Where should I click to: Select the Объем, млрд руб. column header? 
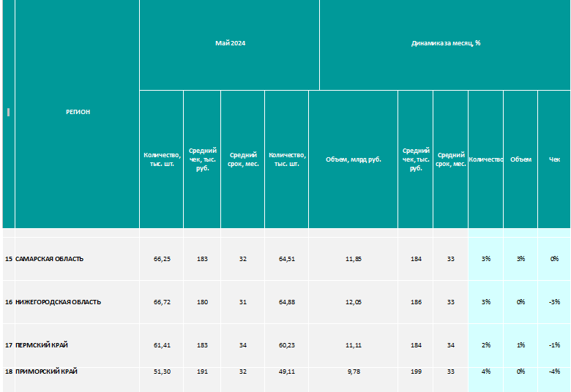pos(354,159)
